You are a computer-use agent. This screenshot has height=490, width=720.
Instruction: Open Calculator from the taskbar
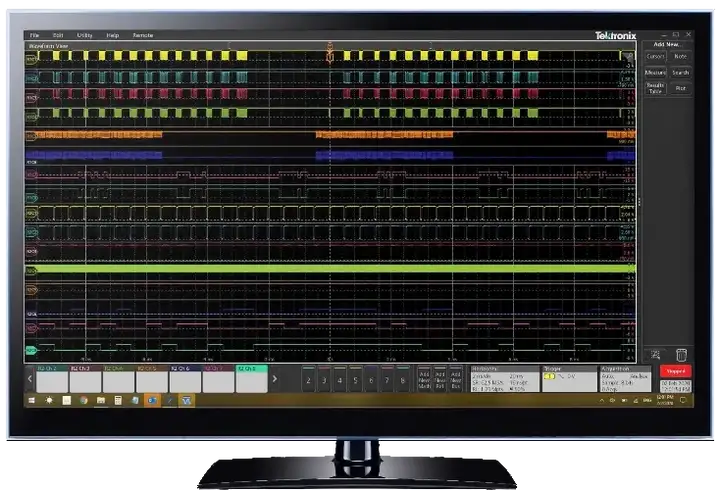coord(118,400)
